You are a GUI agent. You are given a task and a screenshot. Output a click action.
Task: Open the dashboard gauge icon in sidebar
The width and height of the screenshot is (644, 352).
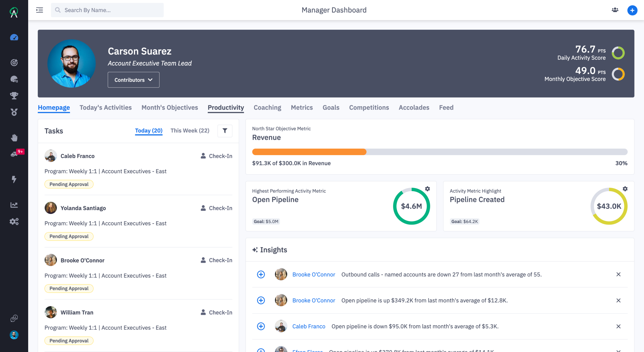(x=14, y=37)
